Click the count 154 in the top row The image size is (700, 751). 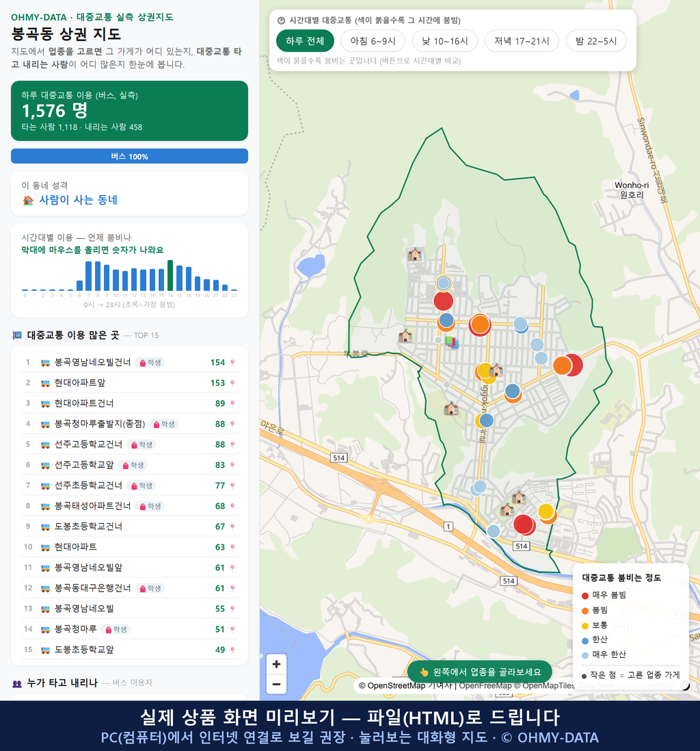tap(217, 363)
